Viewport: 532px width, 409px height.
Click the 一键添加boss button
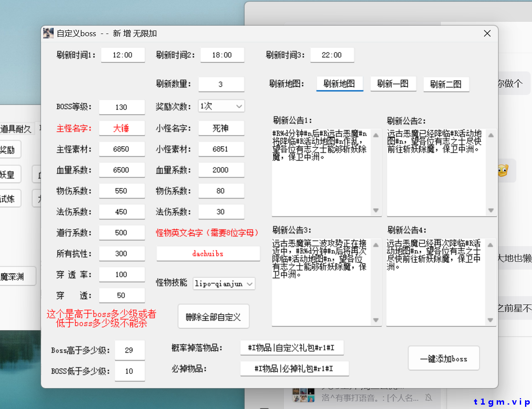coord(443,358)
